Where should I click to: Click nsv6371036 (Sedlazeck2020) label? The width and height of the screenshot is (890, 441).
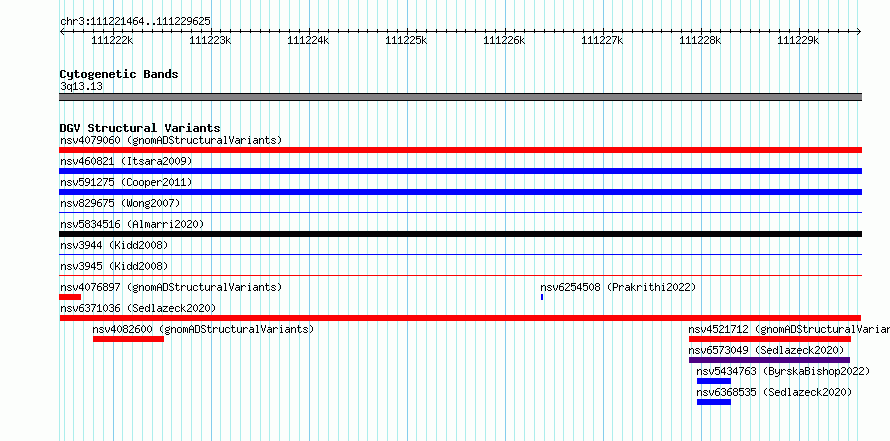click(138, 308)
